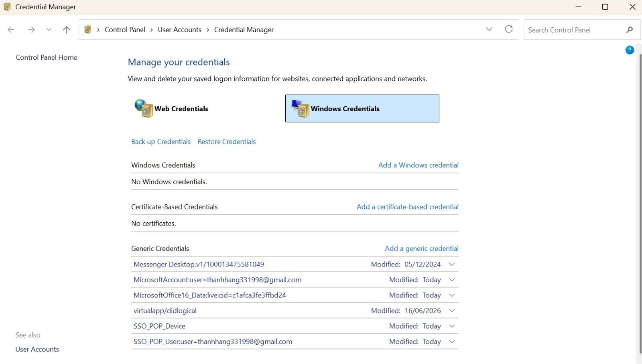Click User Accounts breadcrumb
642x364 pixels.
tap(179, 30)
